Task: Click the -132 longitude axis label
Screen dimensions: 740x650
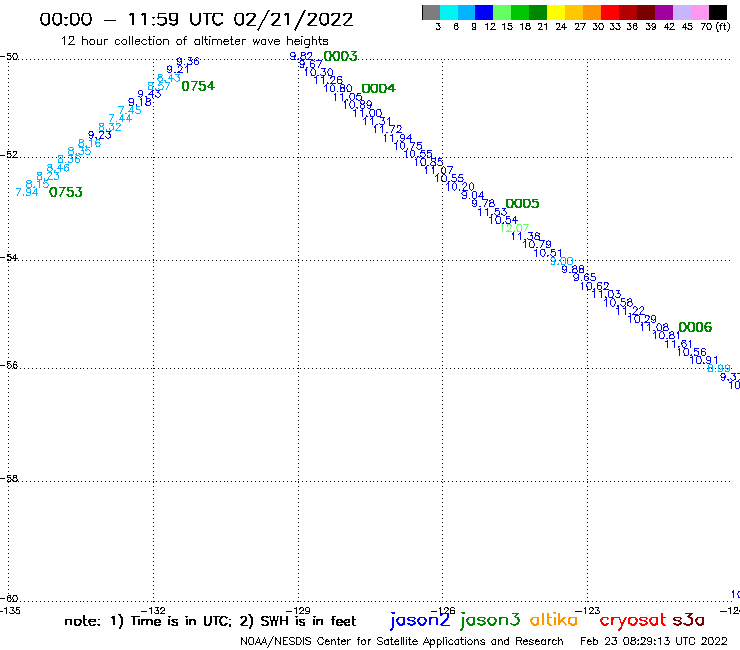Action: point(154,610)
